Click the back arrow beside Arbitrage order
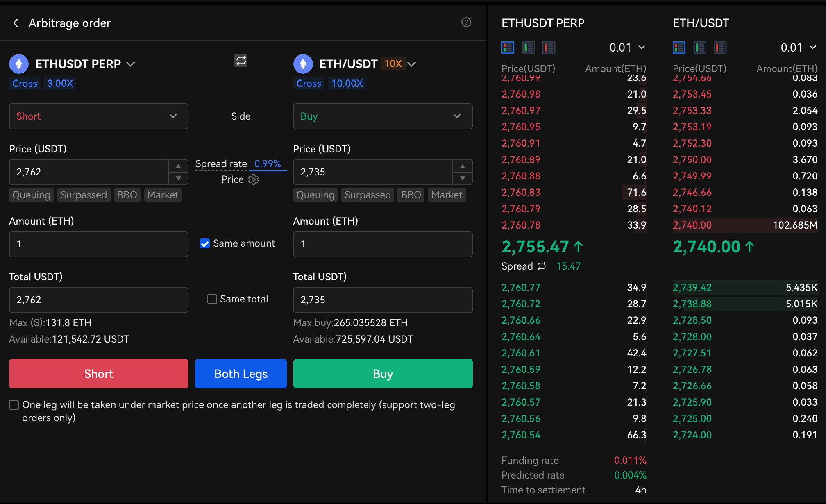 click(15, 23)
